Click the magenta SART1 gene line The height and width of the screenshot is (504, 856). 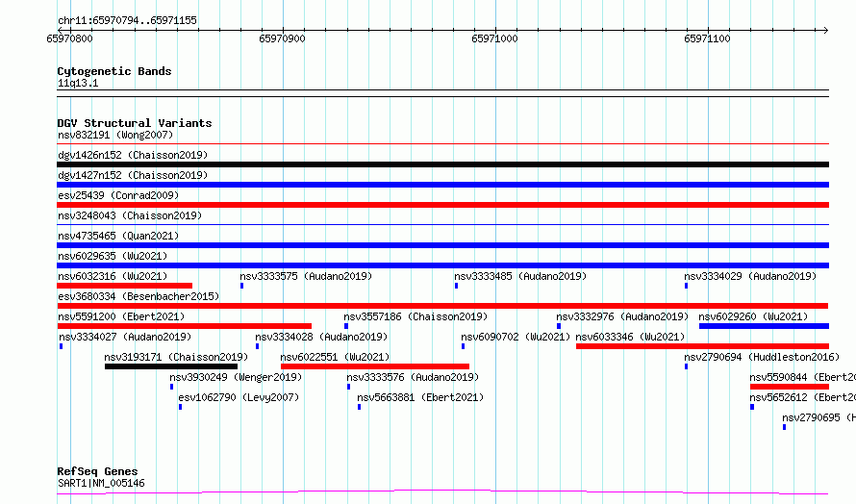pos(442,492)
